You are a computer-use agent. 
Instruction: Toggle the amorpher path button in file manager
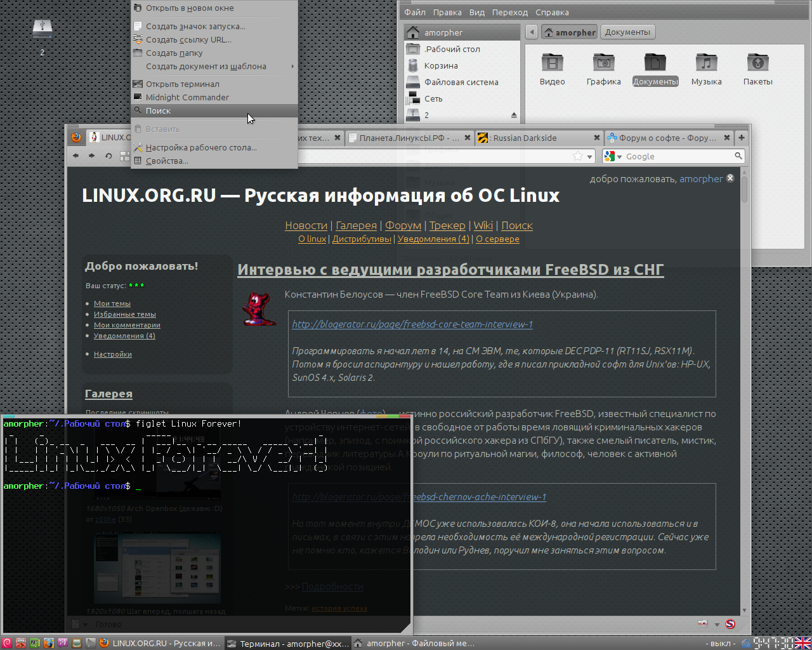click(570, 32)
